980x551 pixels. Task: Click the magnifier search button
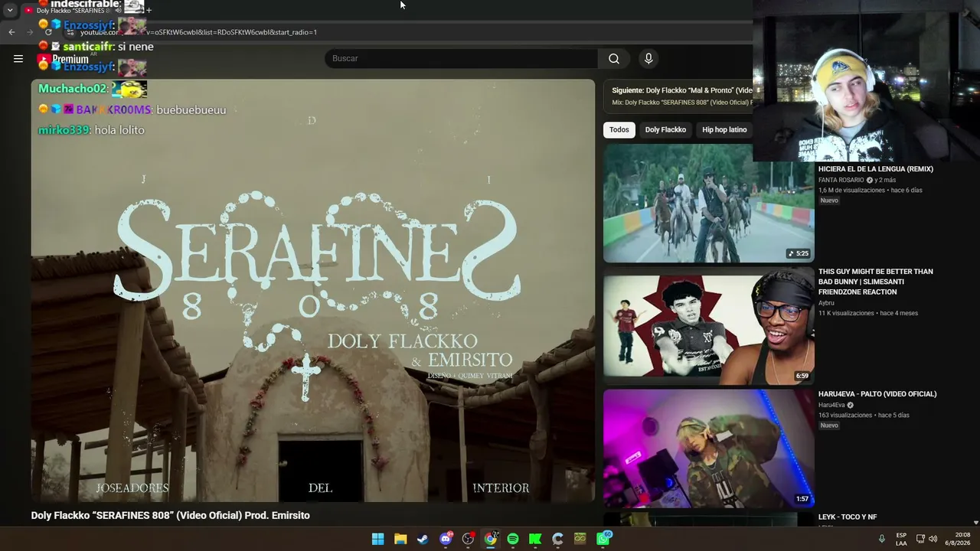(614, 59)
